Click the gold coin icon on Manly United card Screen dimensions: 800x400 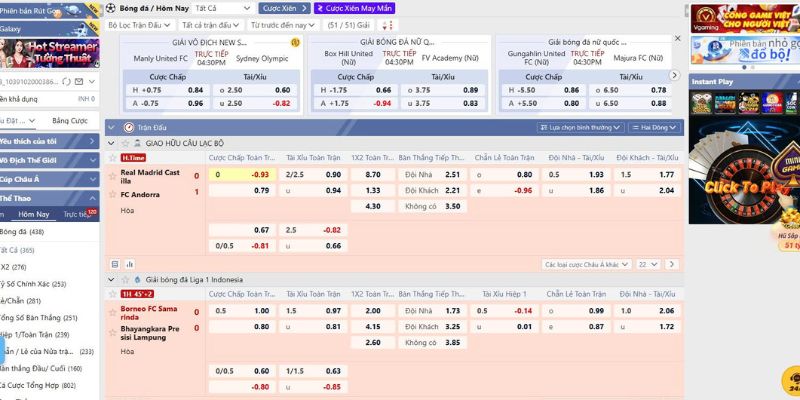[x=295, y=42]
